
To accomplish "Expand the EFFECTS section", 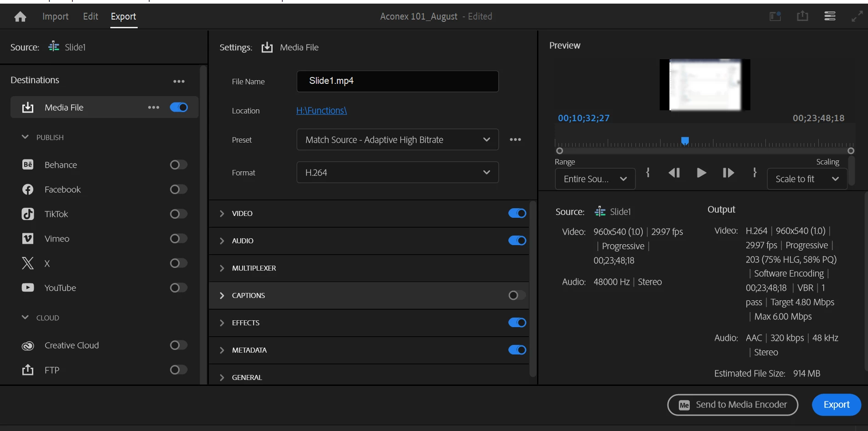I will (x=222, y=323).
